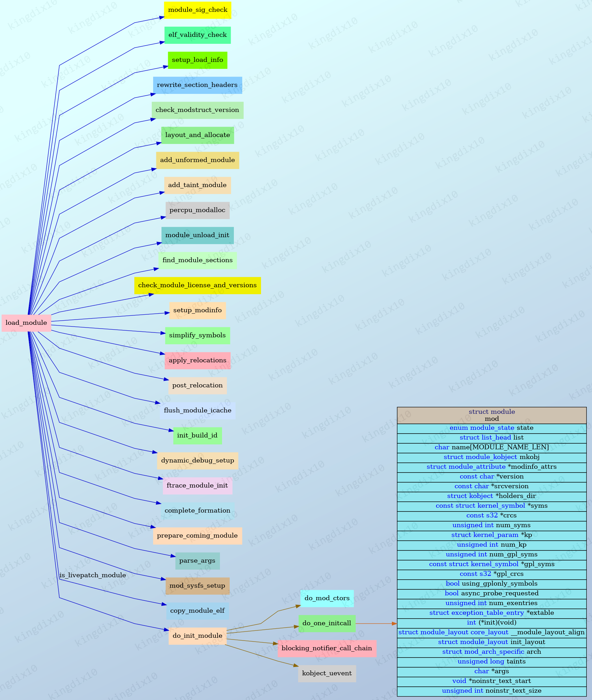Click the add_unformed_module node

[198, 160]
